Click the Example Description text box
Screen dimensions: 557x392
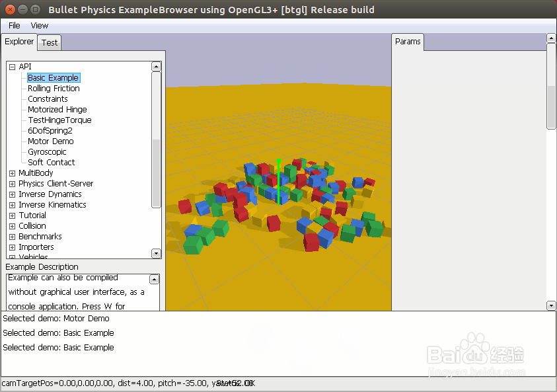tap(83, 292)
